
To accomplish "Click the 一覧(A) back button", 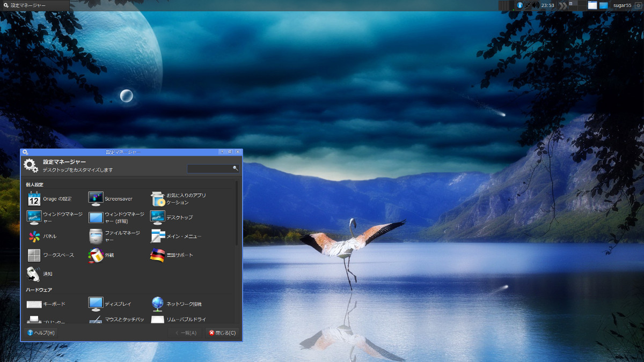I will click(186, 333).
